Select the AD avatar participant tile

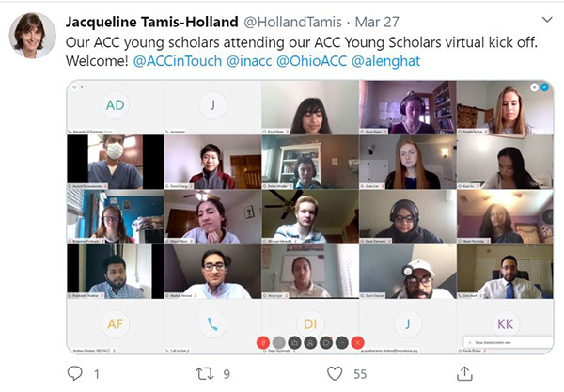click(115, 107)
